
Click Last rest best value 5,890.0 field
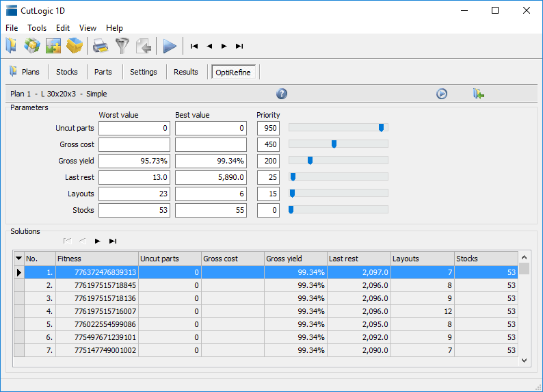pos(211,177)
